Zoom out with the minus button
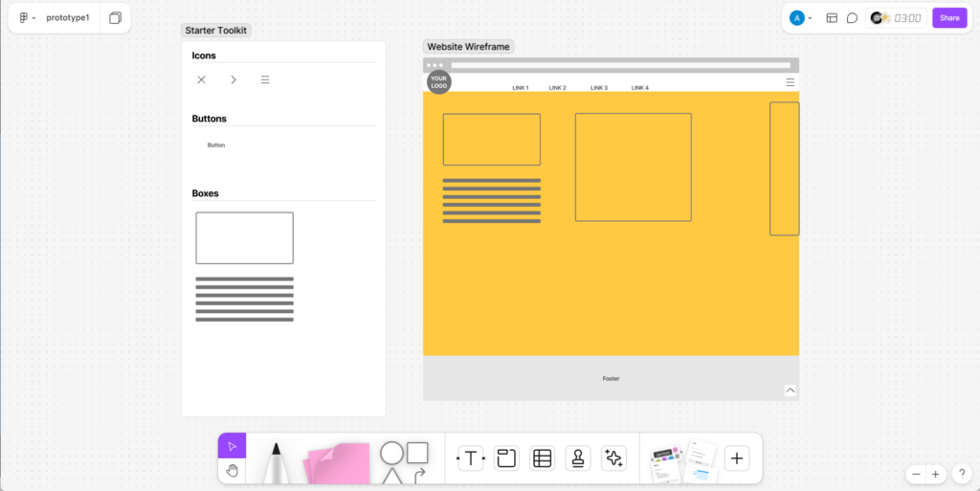The height and width of the screenshot is (491, 980). coord(917,474)
